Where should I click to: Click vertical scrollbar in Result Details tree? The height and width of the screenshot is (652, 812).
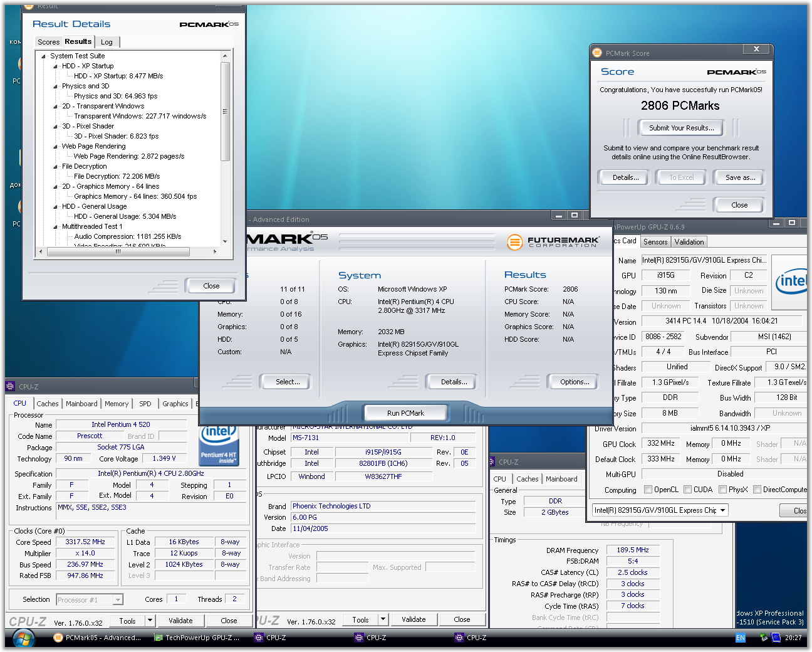click(x=226, y=112)
